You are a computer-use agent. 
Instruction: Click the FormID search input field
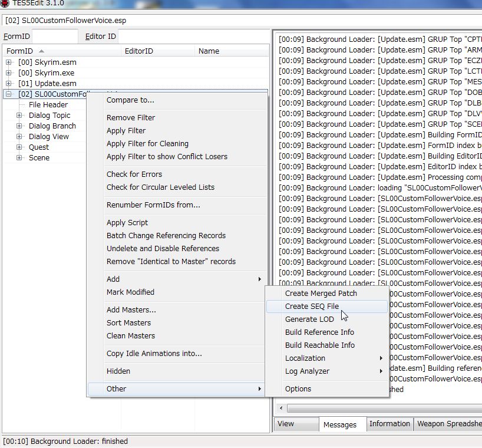pyautogui.click(x=55, y=37)
